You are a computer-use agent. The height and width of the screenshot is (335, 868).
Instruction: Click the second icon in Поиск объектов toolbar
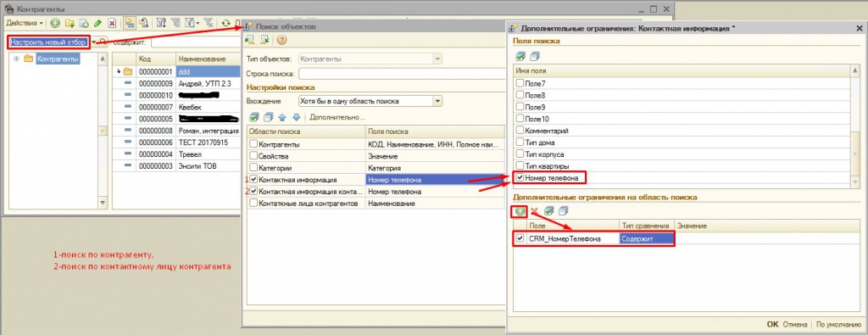[x=265, y=39]
